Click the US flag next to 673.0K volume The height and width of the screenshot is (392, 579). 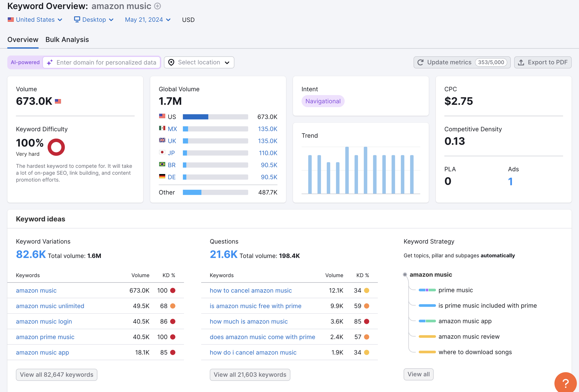[x=58, y=101]
